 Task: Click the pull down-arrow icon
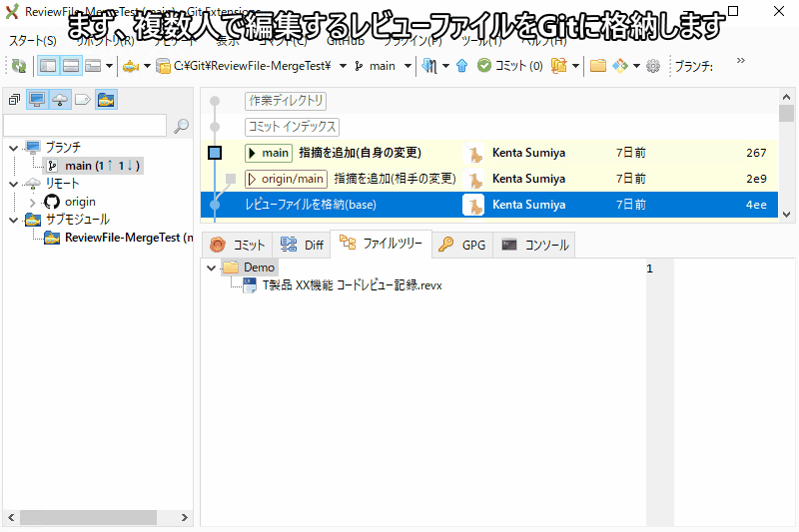(429, 66)
